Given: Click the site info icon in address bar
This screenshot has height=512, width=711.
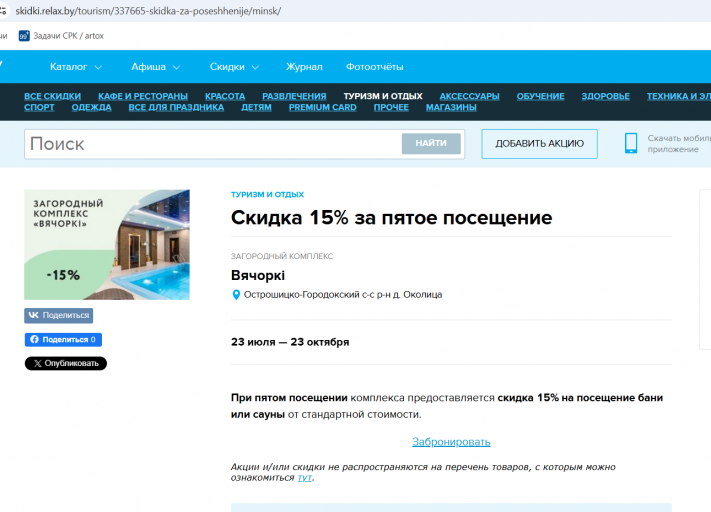Looking at the screenshot, I should coord(3,10).
